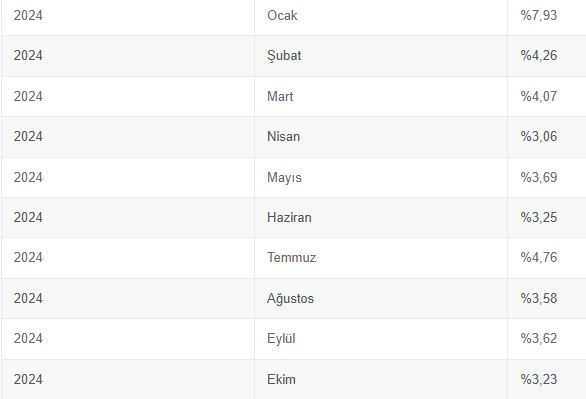Click the %3,23 value cell
Viewport: 586px width, 399px height.
pos(547,380)
